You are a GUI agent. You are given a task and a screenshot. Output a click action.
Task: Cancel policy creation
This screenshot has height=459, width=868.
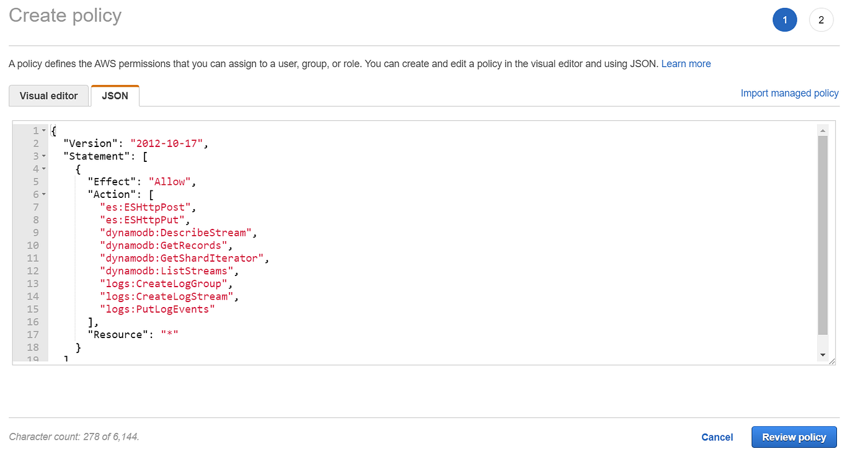pos(717,437)
